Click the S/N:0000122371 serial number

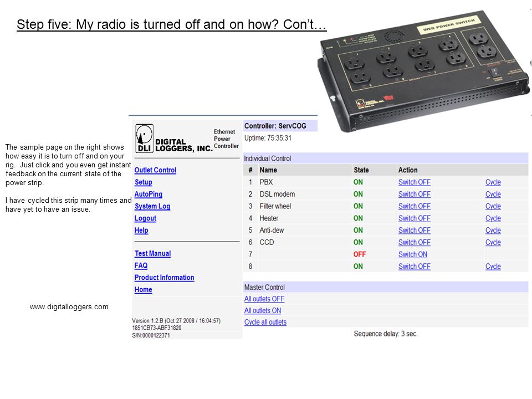click(151, 336)
